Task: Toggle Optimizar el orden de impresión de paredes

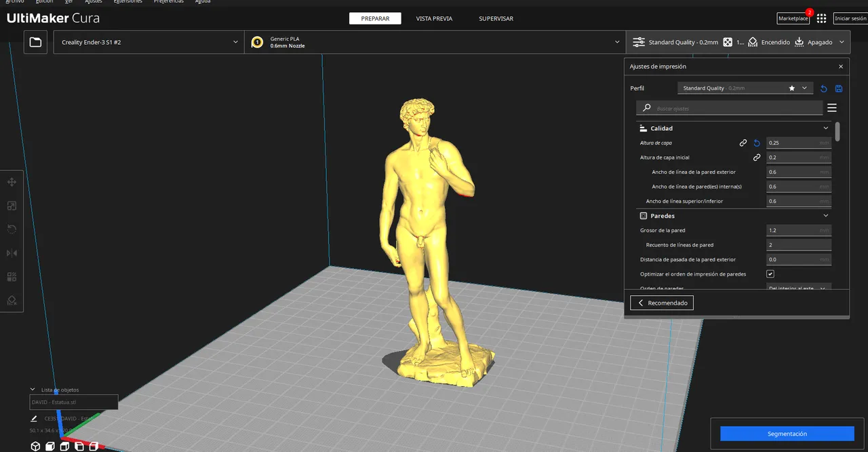Action: tap(770, 274)
